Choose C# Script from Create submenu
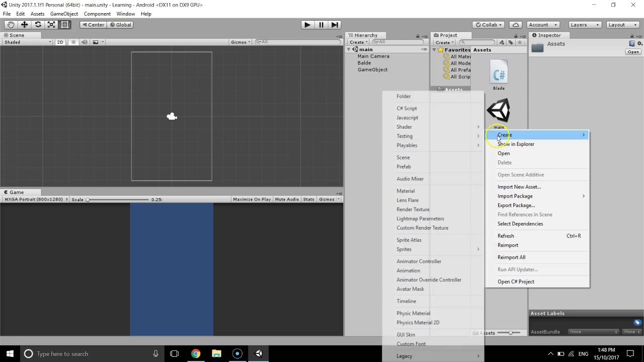 [x=407, y=109]
